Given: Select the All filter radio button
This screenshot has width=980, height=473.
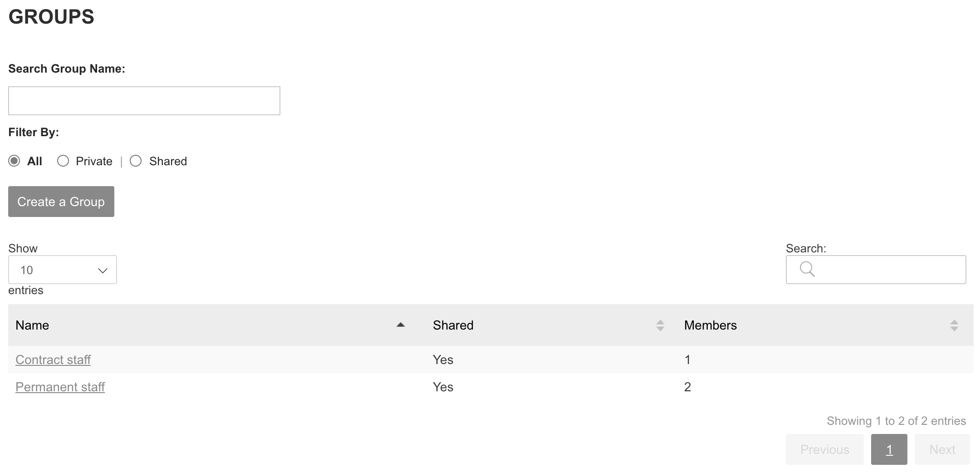Looking at the screenshot, I should pos(15,161).
